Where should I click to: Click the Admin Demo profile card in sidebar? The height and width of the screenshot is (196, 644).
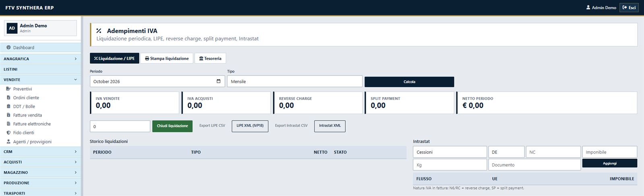40,28
